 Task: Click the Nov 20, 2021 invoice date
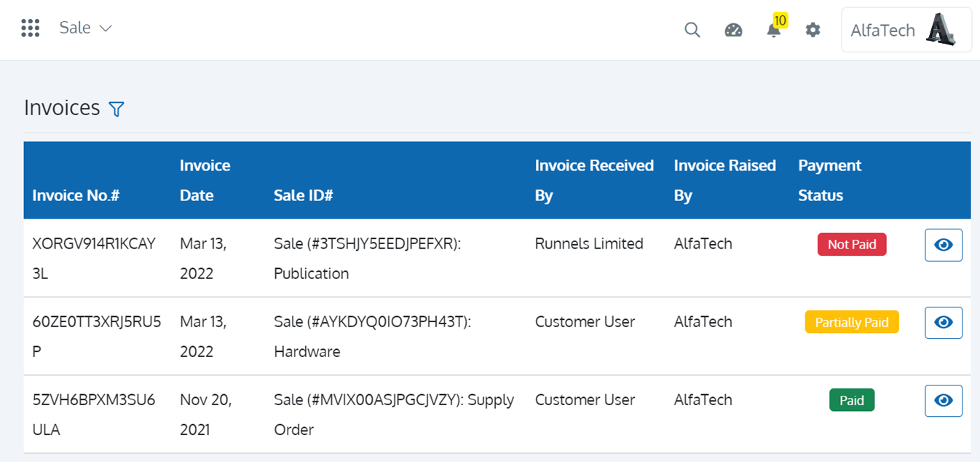click(x=206, y=415)
